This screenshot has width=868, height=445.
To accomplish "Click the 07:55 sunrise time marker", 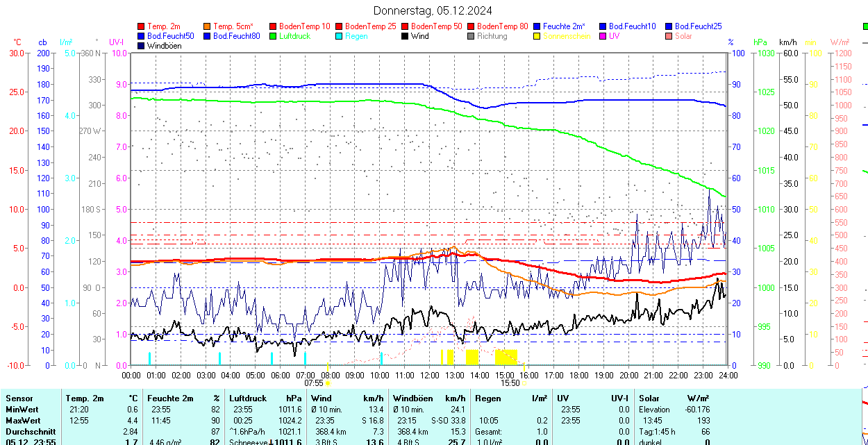I will coord(314,383).
